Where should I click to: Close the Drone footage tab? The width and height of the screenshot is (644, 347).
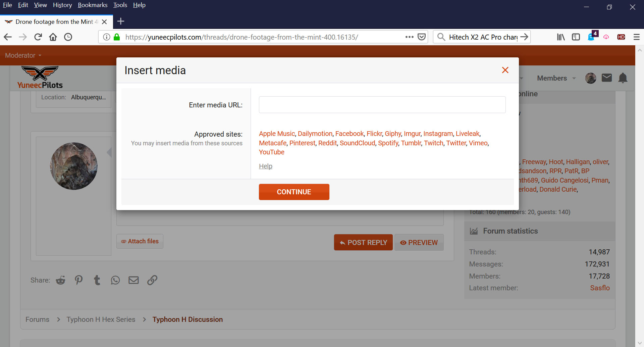pyautogui.click(x=104, y=22)
